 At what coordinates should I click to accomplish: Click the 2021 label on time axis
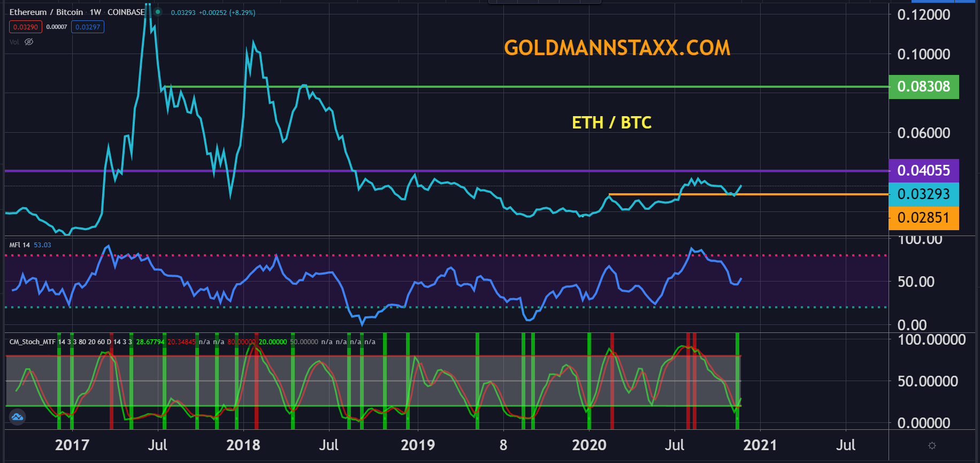(x=760, y=445)
